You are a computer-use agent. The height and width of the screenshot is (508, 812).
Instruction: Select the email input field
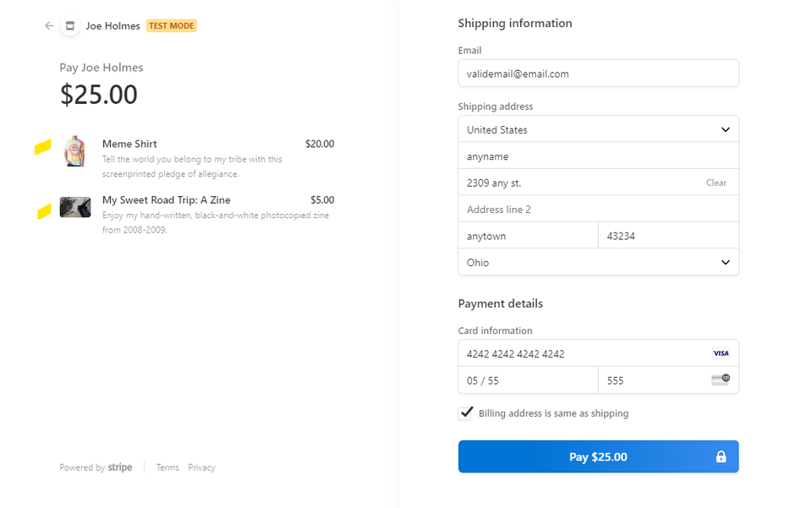pyautogui.click(x=598, y=74)
